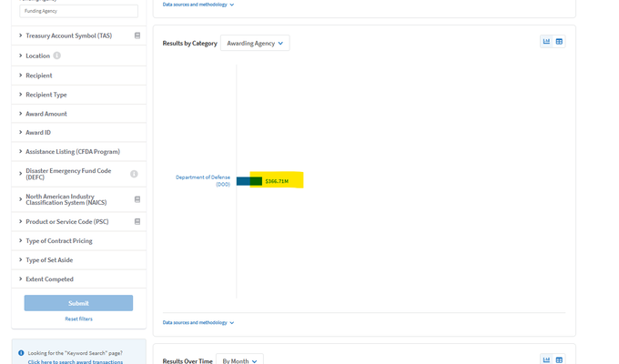Screen dimensions: 619x364
Task: Click the Funding Agency input field
Action: click(78, 11)
